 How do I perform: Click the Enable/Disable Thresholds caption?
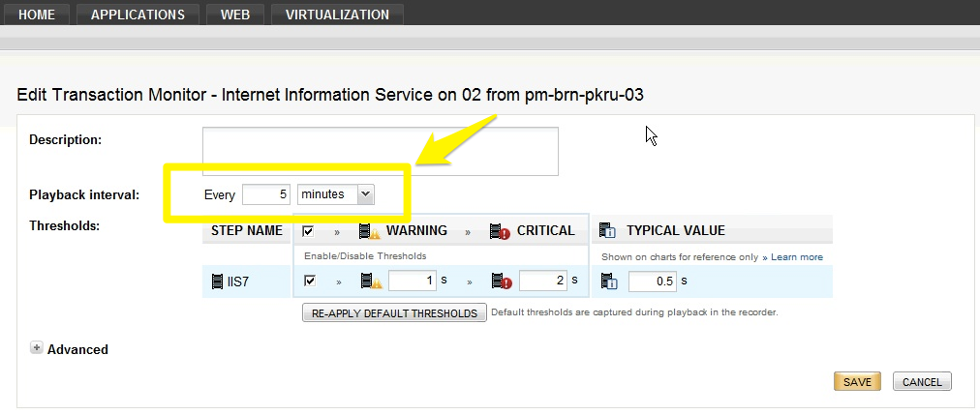click(365, 255)
